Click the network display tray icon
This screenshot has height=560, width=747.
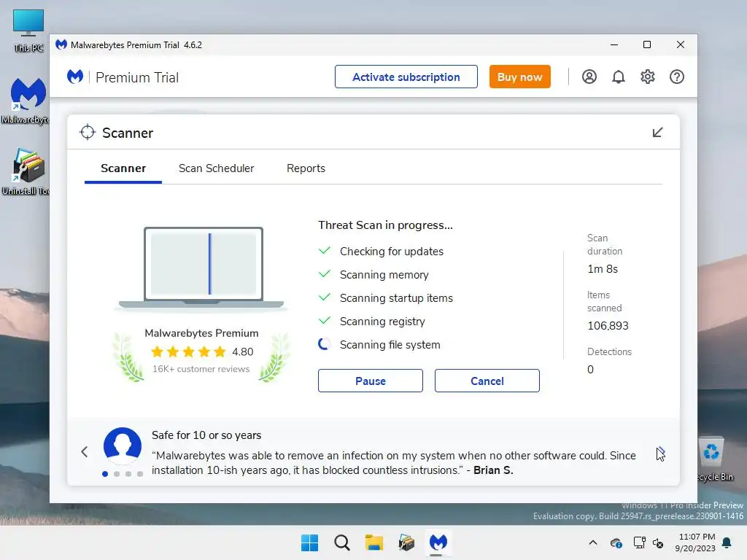[x=639, y=542]
